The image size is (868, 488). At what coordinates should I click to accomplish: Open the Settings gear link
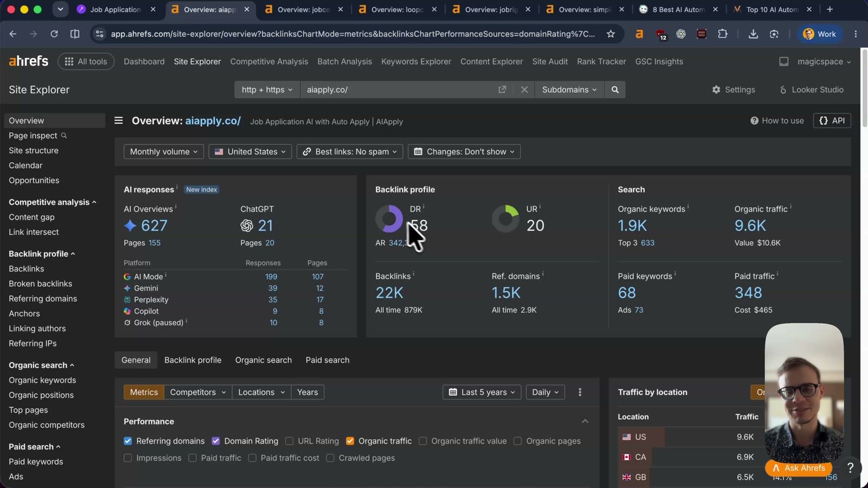tap(733, 89)
